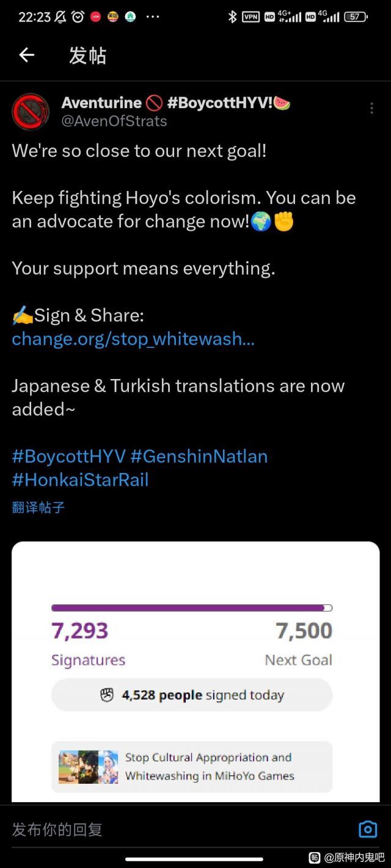
Task: Tap the VPN status indicator
Action: (x=250, y=17)
